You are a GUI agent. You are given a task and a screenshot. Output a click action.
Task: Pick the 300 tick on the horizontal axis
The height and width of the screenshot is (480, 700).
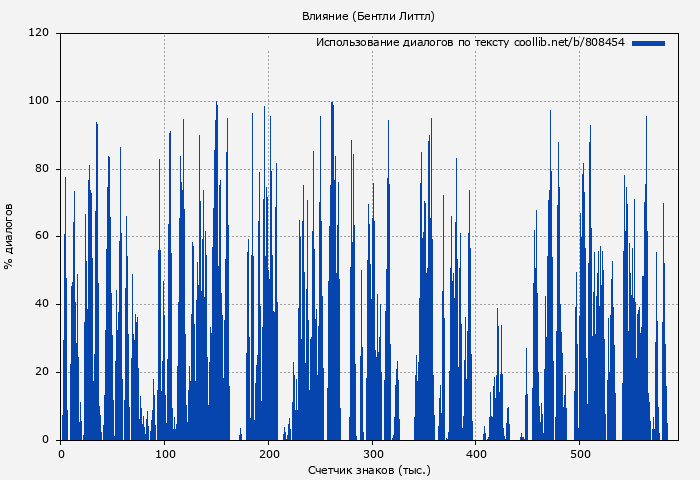click(x=372, y=454)
